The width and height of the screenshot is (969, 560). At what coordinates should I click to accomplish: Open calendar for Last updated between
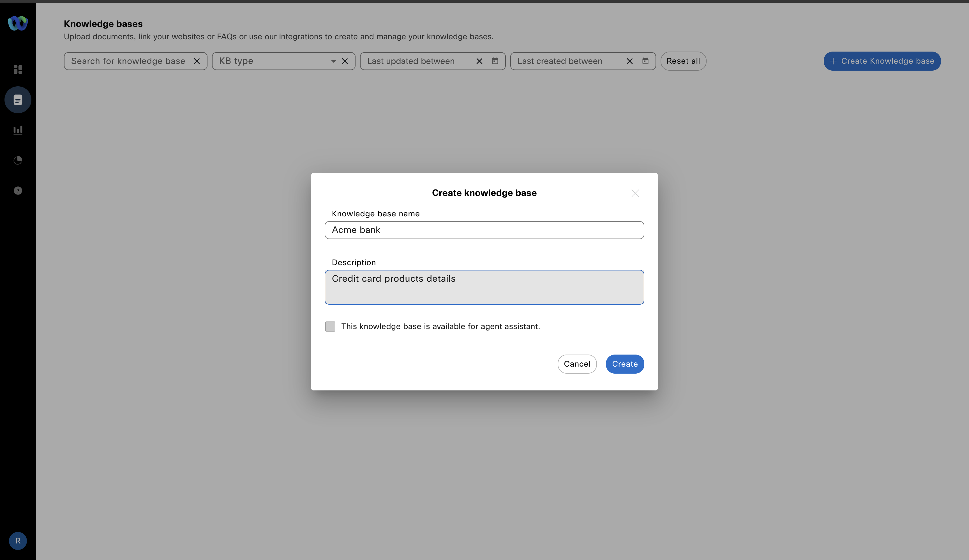[495, 61]
